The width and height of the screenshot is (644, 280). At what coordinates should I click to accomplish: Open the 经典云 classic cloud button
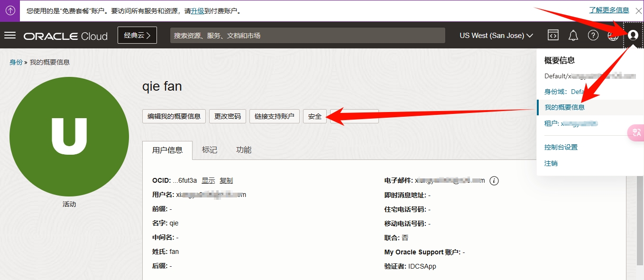(137, 35)
